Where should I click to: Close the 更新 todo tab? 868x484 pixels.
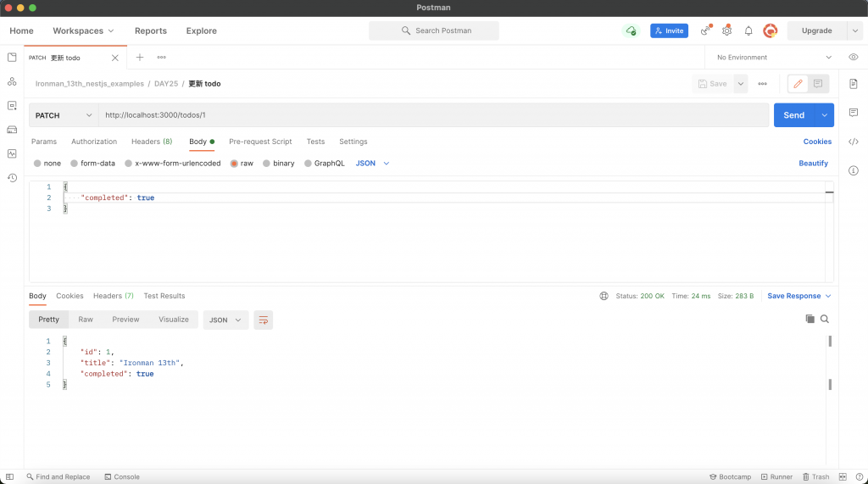click(114, 58)
